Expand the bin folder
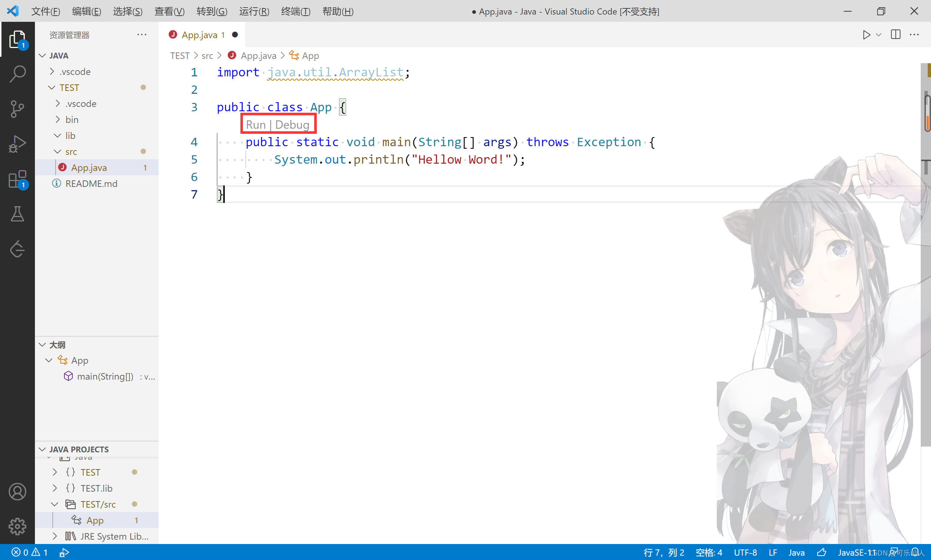931x560 pixels. point(58,120)
